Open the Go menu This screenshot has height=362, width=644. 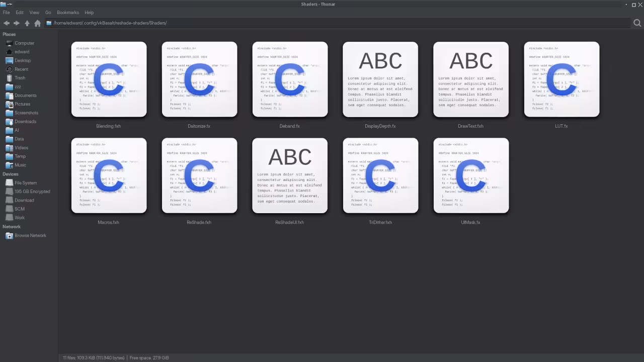coord(48,13)
